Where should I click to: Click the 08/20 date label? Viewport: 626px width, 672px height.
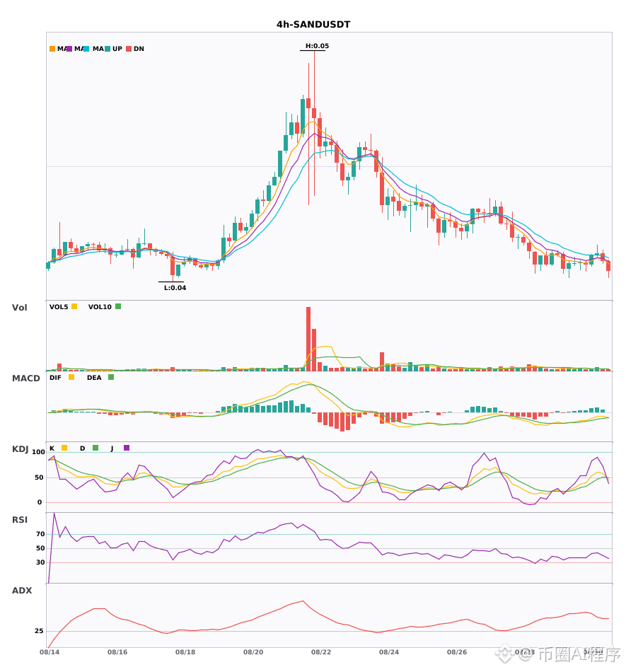(x=253, y=652)
